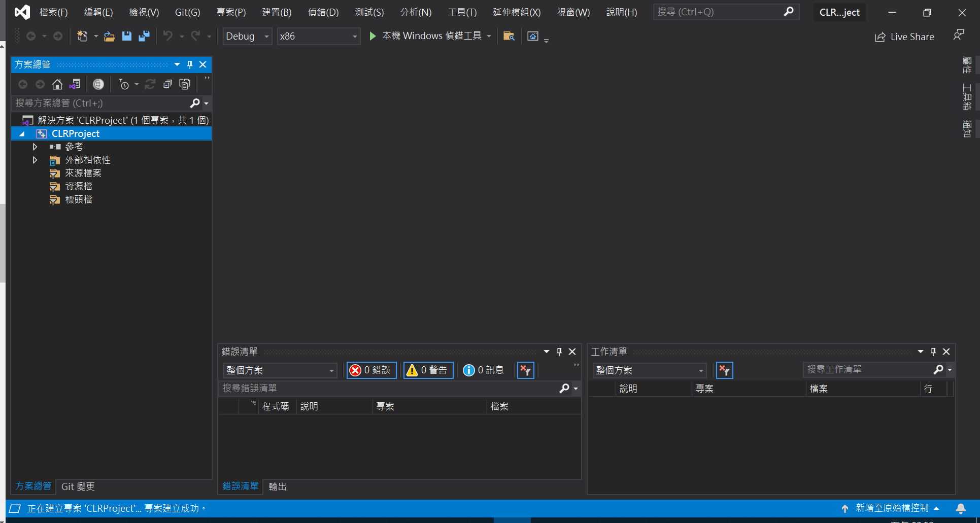Click the notification bell in status bar

pos(961,508)
